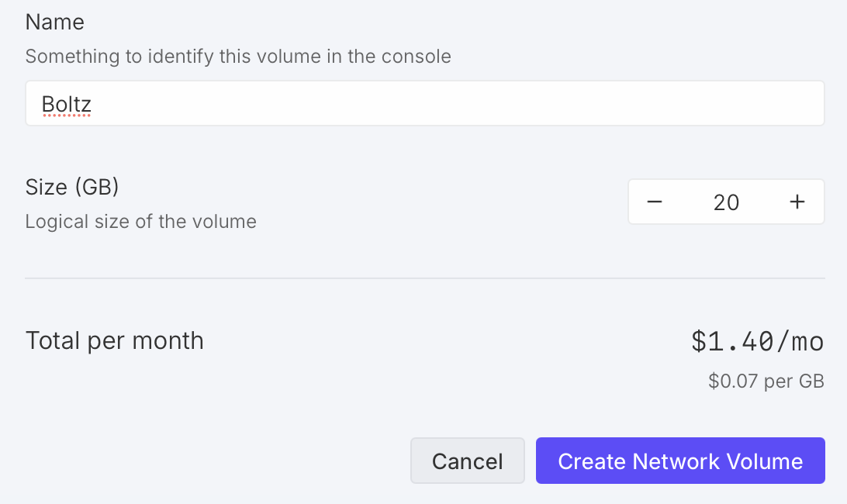Increase volume size with the plus icon
847x504 pixels.
click(x=797, y=202)
